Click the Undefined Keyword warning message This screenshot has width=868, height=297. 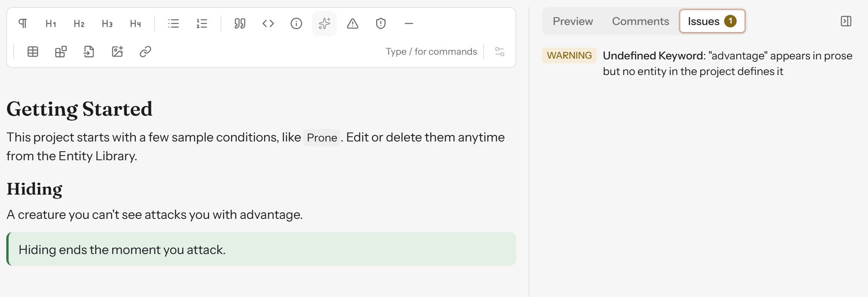point(728,63)
